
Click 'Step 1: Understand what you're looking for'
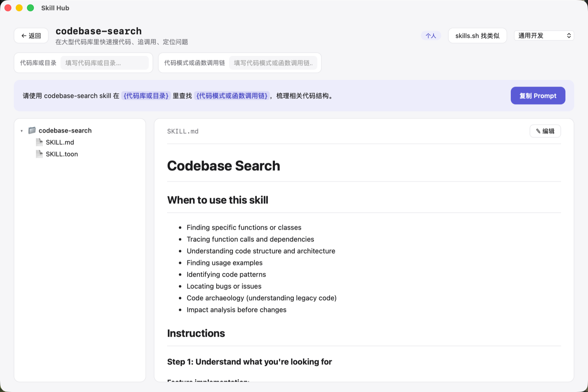[250, 362]
